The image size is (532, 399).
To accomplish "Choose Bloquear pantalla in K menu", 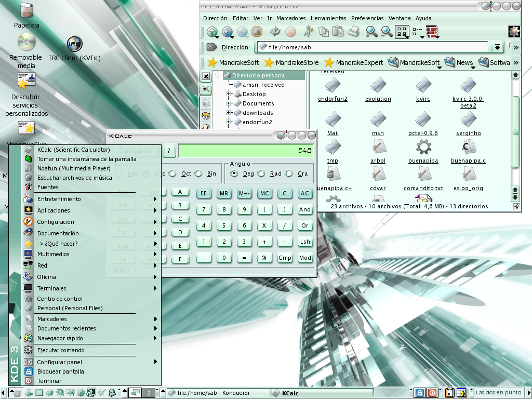I will coord(90,371).
